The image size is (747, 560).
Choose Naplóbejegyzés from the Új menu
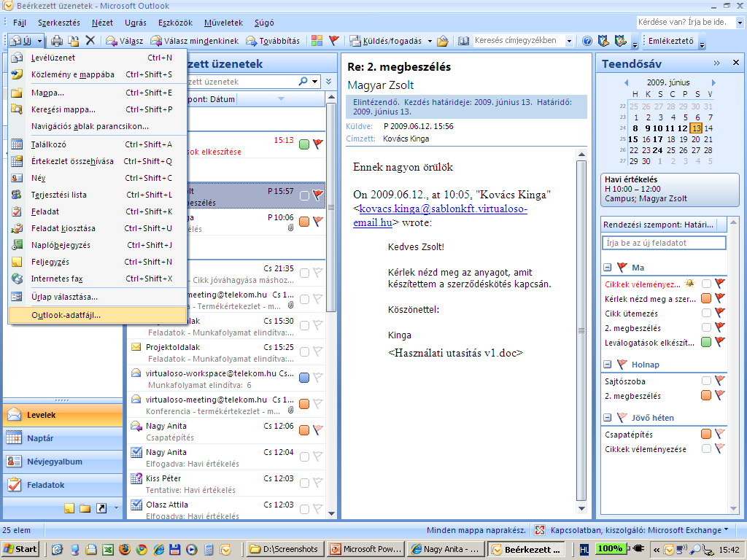(x=97, y=245)
